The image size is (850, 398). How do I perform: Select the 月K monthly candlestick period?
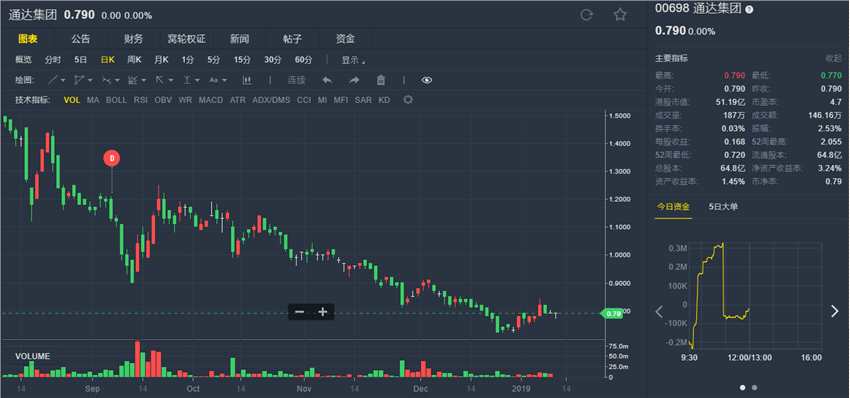pyautogui.click(x=161, y=60)
